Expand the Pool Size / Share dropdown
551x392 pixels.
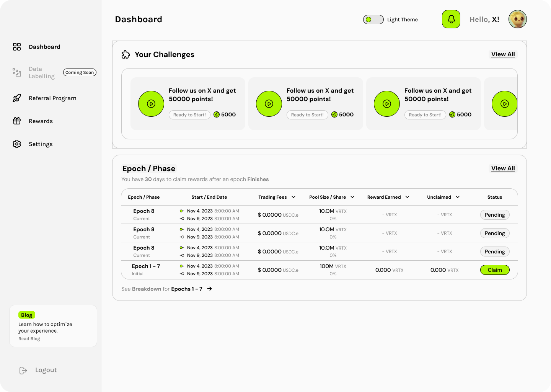pos(352,197)
